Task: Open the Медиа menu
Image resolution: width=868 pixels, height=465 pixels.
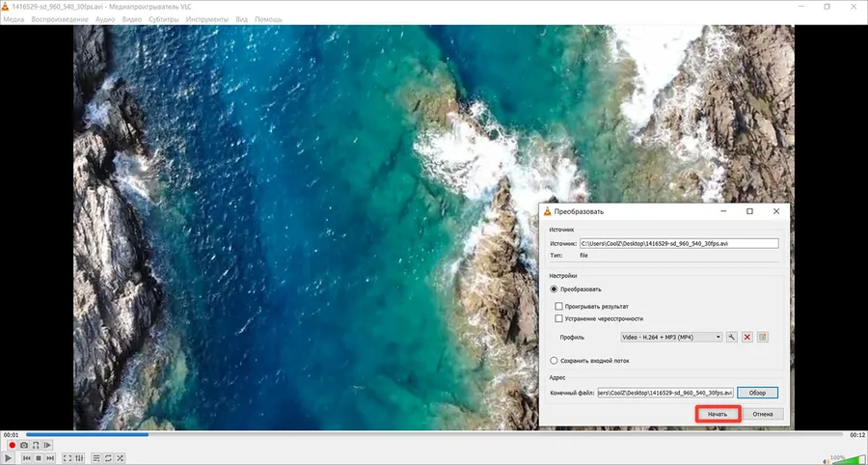Action: point(14,19)
